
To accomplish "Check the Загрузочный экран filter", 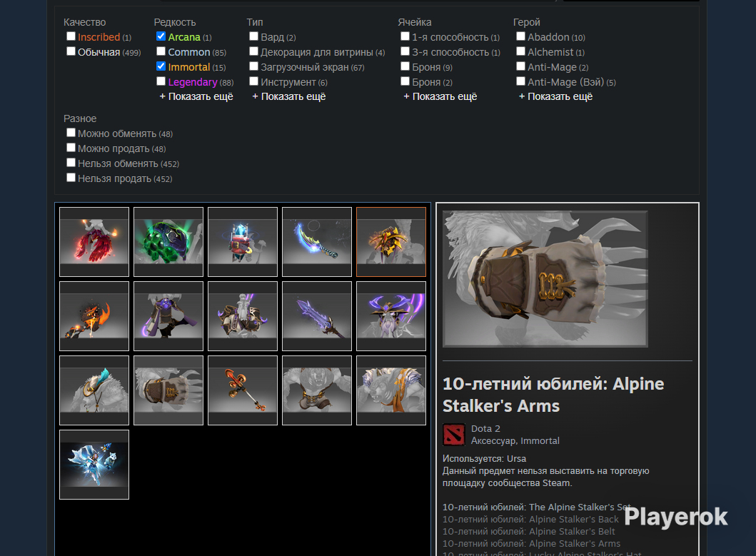I will click(253, 66).
